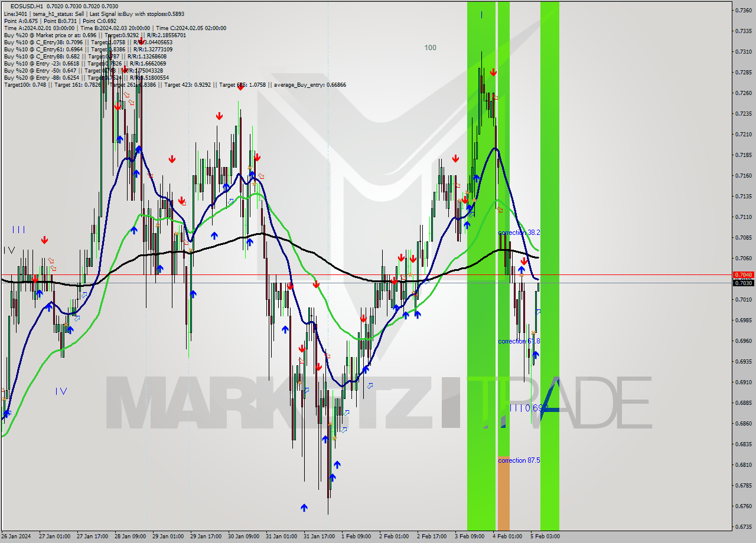Click the '5 Feb 03:00' time label

pyautogui.click(x=545, y=537)
